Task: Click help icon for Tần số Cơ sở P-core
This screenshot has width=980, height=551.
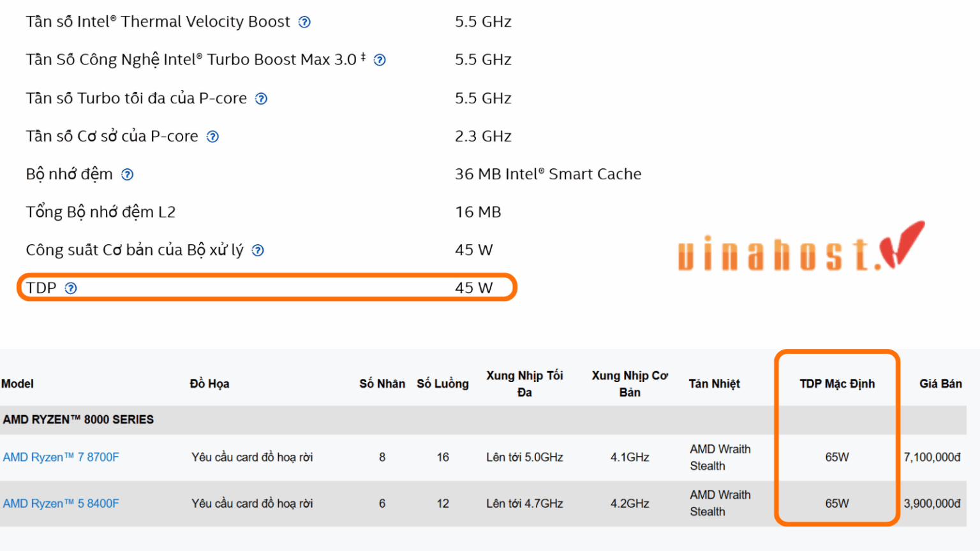Action: click(x=213, y=136)
